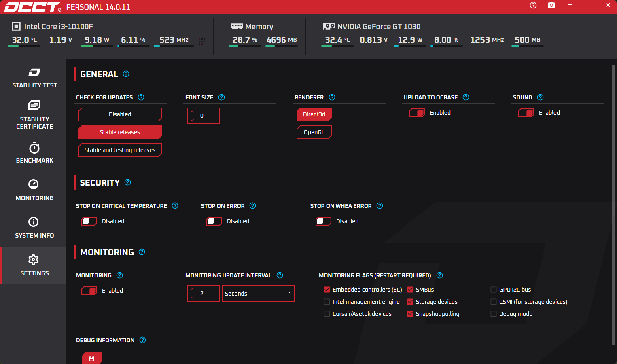Screen dimensions: 617x364
Task: Toggle the Sound enabled switch
Action: (x=526, y=113)
